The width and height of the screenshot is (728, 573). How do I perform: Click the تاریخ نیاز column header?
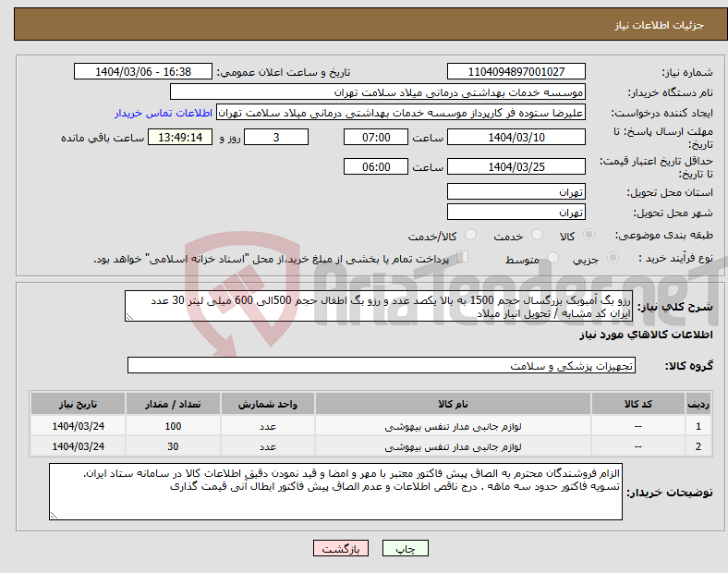(78, 404)
